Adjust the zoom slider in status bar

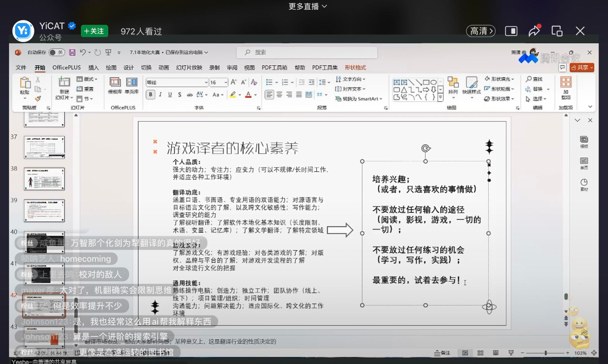(545, 353)
